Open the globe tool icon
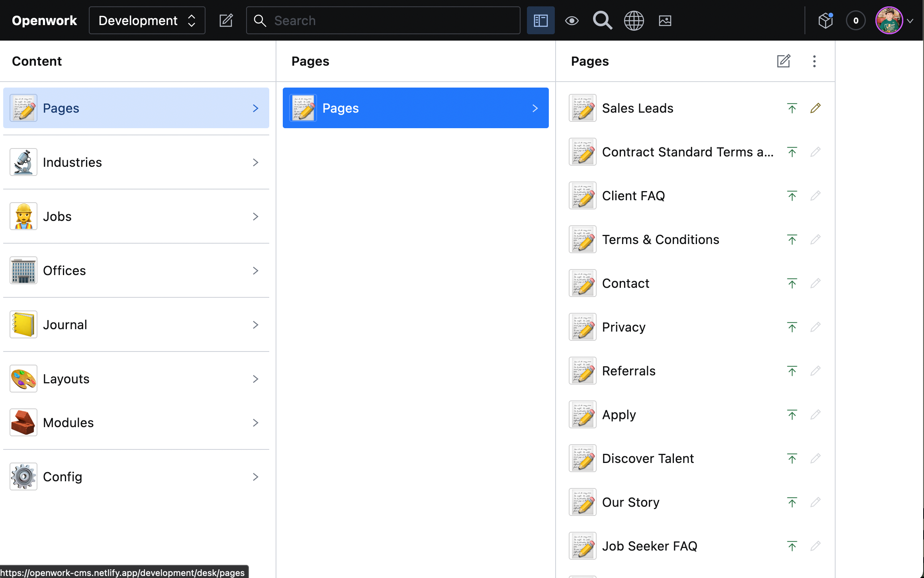924x578 pixels. [634, 20]
